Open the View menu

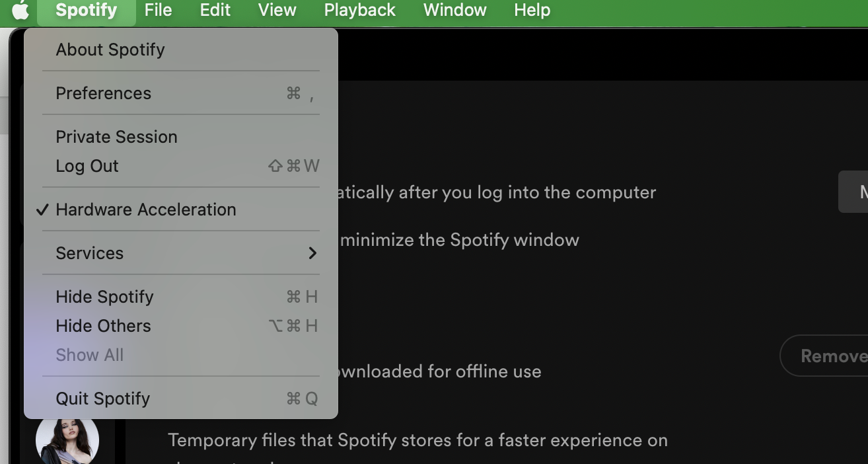click(x=277, y=11)
